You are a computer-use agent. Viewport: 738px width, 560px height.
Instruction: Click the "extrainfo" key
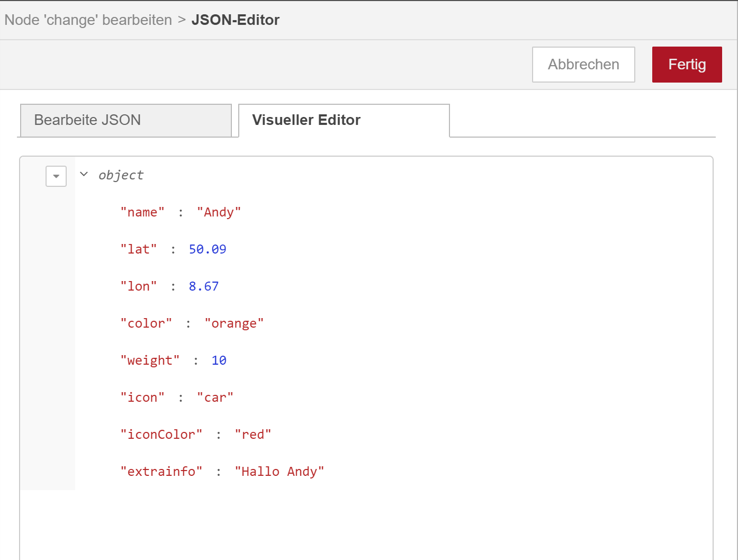click(x=161, y=472)
